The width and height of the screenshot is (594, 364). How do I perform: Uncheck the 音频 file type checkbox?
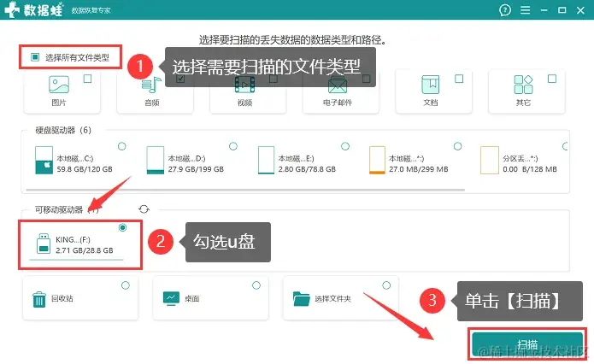click(180, 79)
